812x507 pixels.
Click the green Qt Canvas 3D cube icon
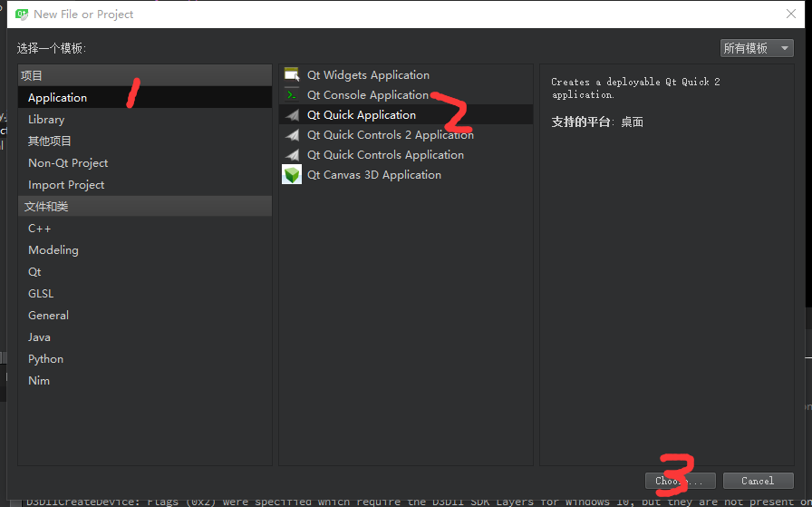tap(292, 175)
